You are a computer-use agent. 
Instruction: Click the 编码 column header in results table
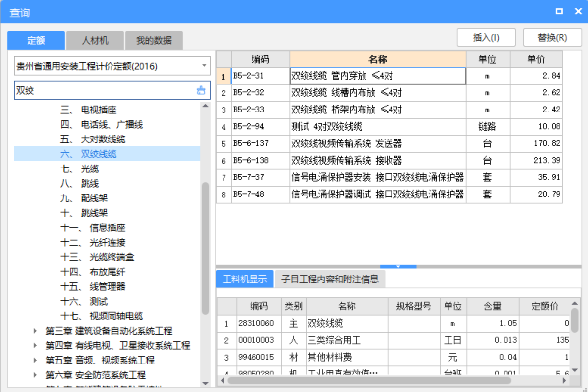[261, 59]
